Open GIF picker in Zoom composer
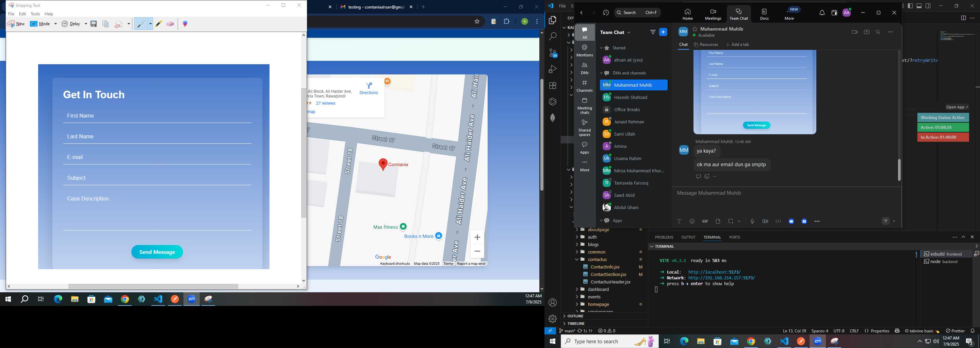 pyautogui.click(x=705, y=222)
